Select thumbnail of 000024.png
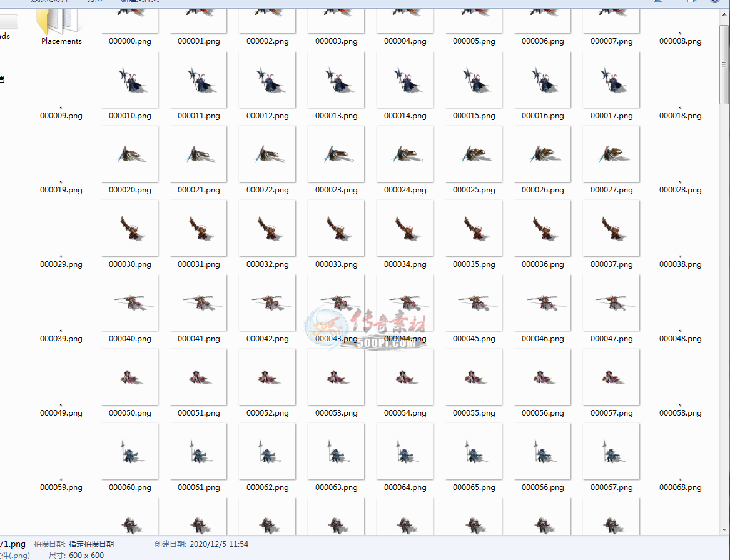The width and height of the screenshot is (730, 560). (x=405, y=154)
